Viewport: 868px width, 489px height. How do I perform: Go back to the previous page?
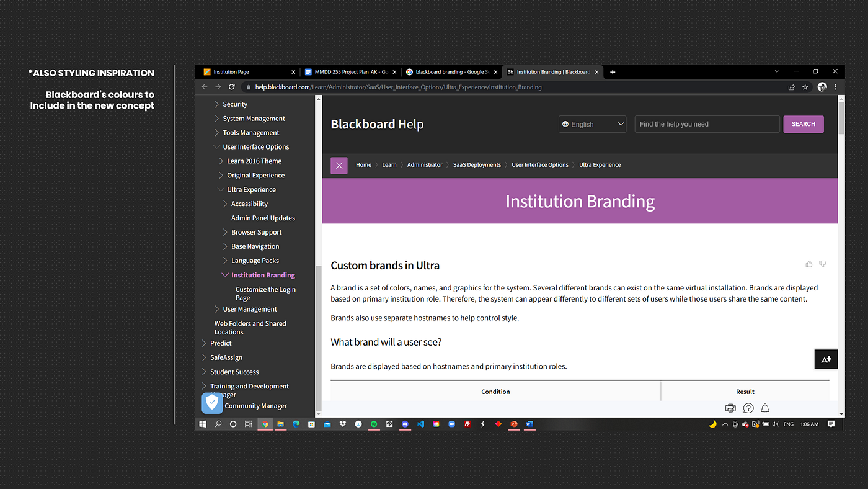tap(205, 87)
